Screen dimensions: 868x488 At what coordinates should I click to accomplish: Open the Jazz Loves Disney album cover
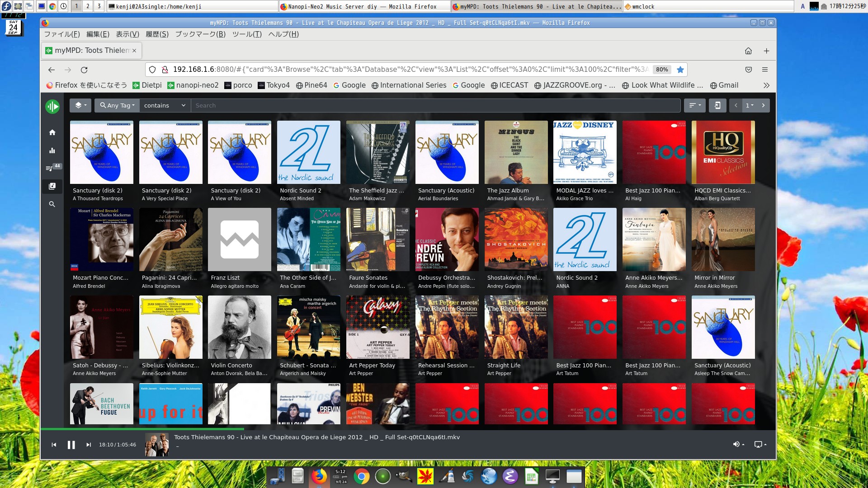coord(585,152)
